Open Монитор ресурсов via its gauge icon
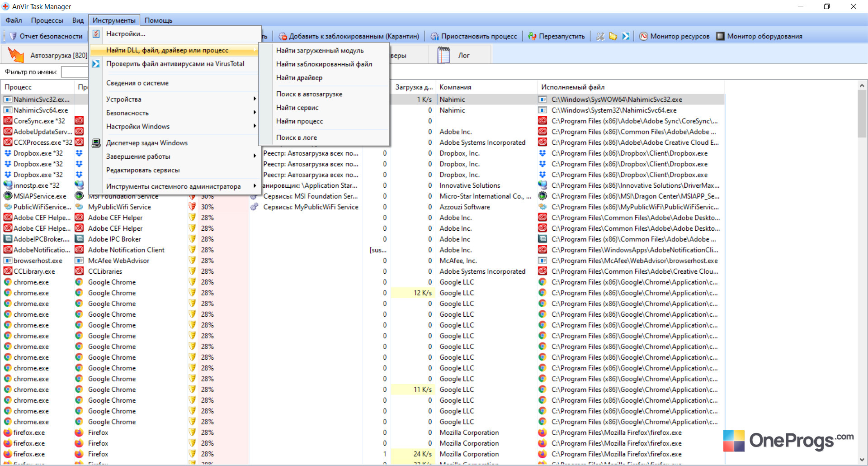Viewport: 868px width, 466px height. (643, 37)
